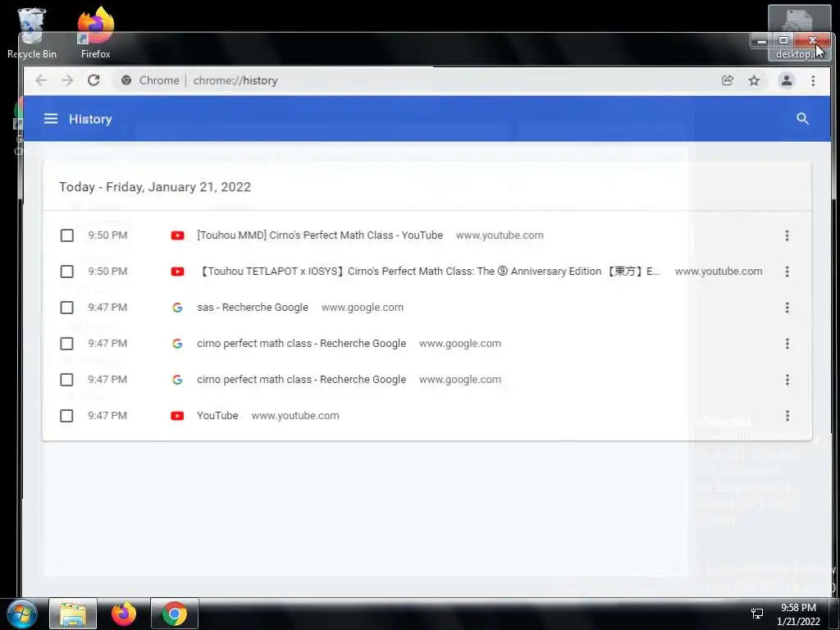Select the desktop.ini desktop file icon
This screenshot has width=840, height=630.
[x=799, y=33]
